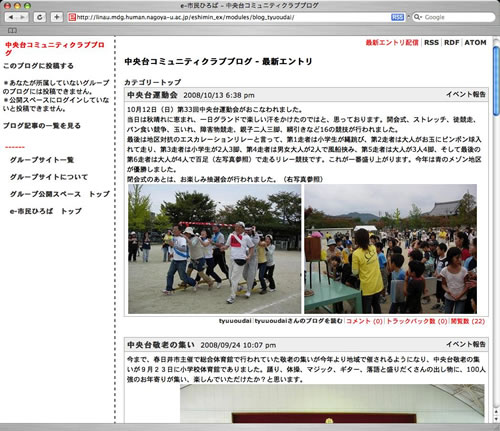Click the vertical scrollbar thumb
This screenshot has width=500, height=431.
click(x=496, y=82)
